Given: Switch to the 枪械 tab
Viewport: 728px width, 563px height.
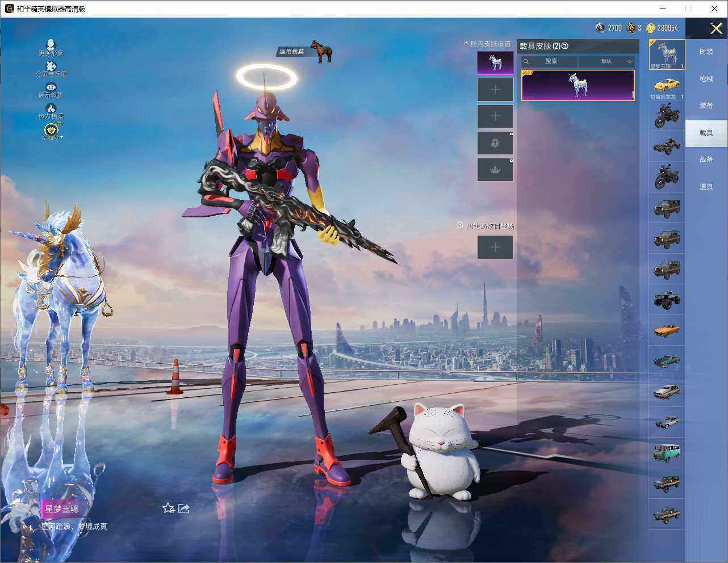Looking at the screenshot, I should click(x=706, y=79).
